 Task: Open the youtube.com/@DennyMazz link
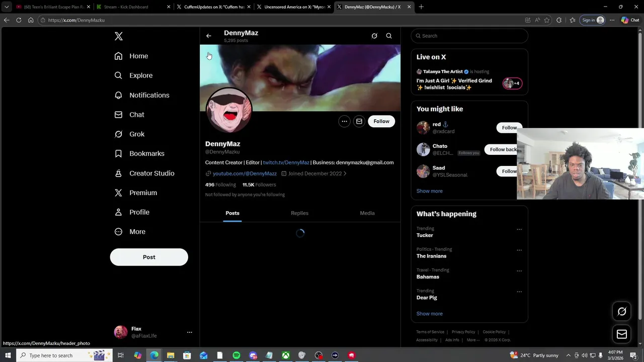click(x=245, y=173)
